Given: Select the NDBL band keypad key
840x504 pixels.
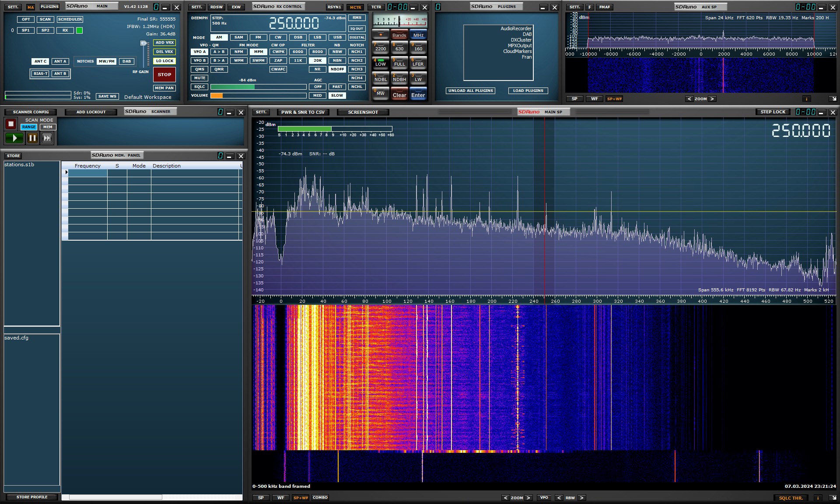Looking at the screenshot, I should coord(380,78).
